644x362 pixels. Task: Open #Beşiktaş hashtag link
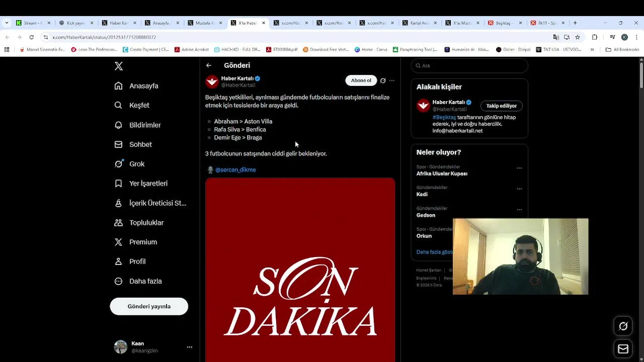tap(444, 117)
